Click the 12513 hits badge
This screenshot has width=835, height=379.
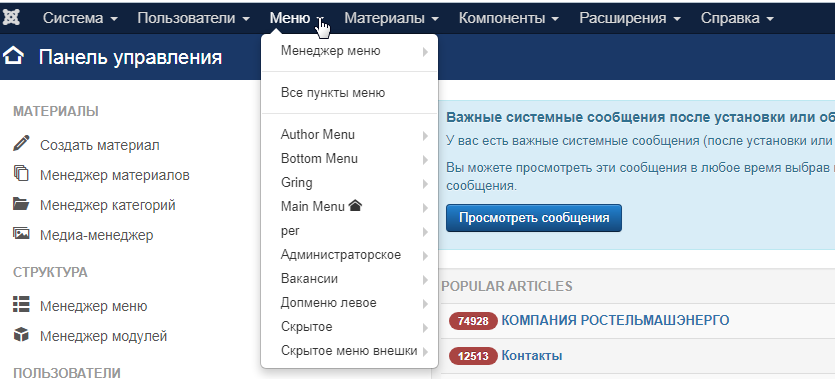[x=473, y=356]
